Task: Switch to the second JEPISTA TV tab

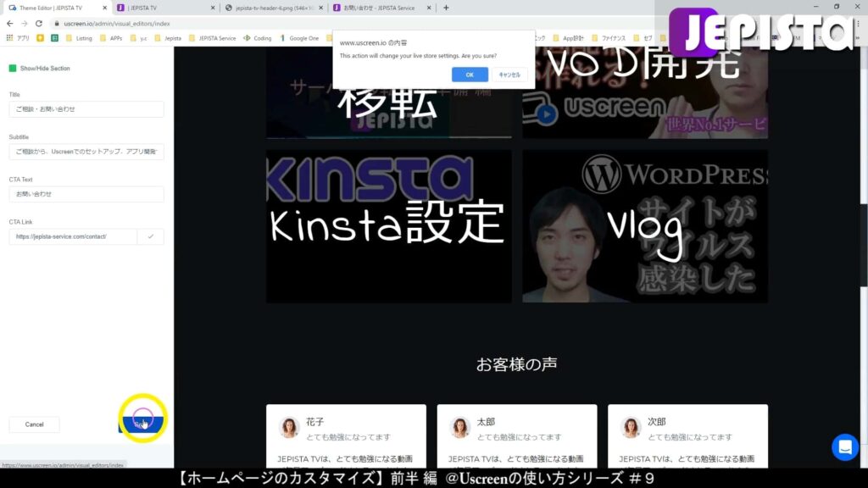Action: [x=165, y=8]
